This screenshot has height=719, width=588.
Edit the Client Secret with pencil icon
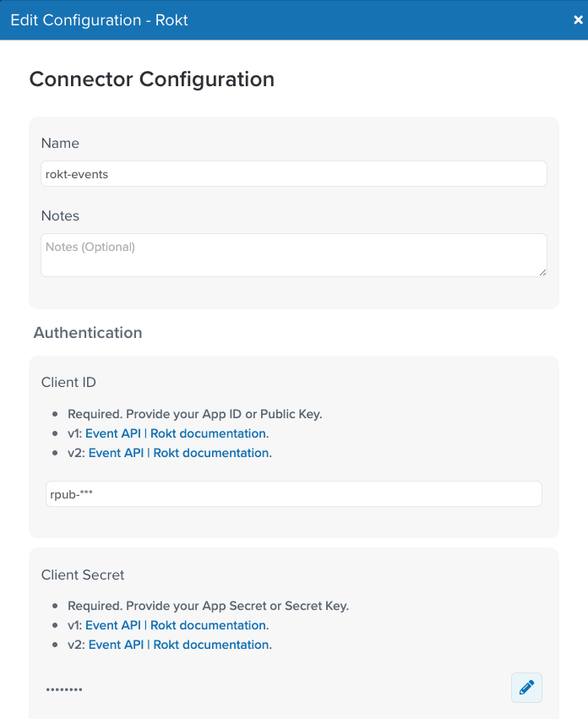pos(526,688)
